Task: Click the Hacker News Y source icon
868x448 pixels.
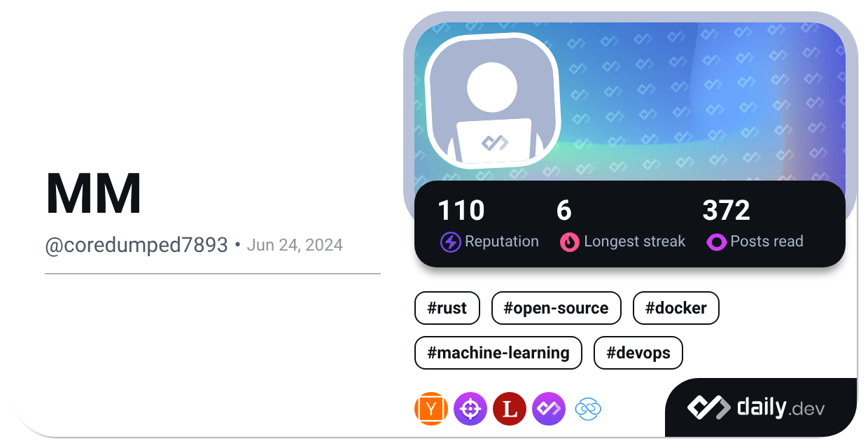Action: 430,409
